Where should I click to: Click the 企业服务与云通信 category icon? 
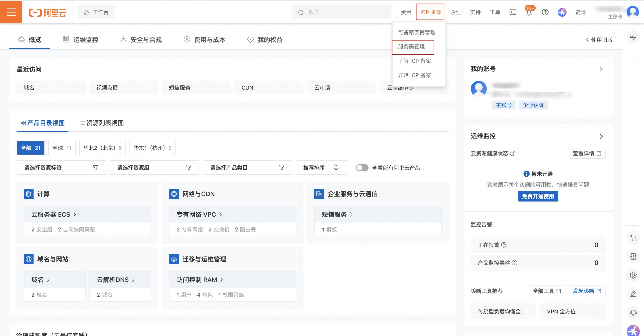319,194
